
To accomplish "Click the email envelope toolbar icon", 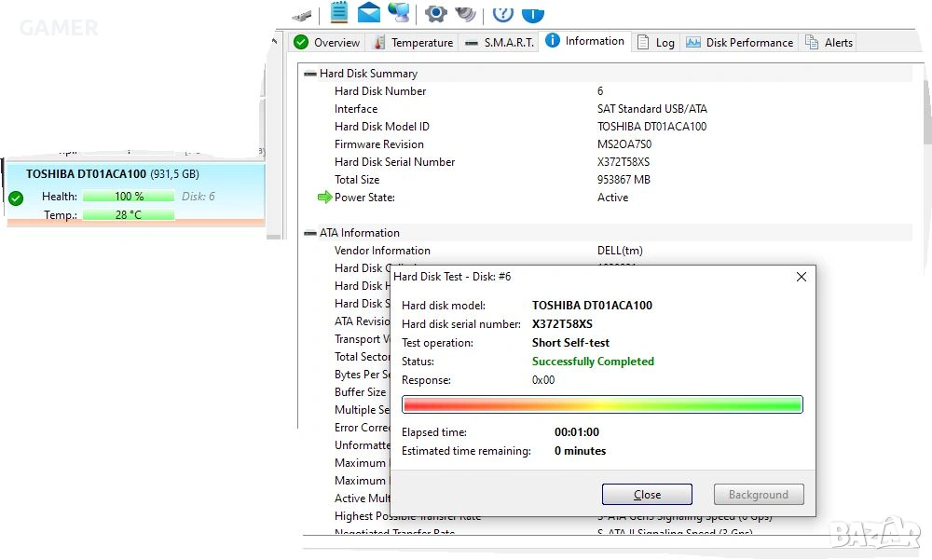I will [x=369, y=12].
